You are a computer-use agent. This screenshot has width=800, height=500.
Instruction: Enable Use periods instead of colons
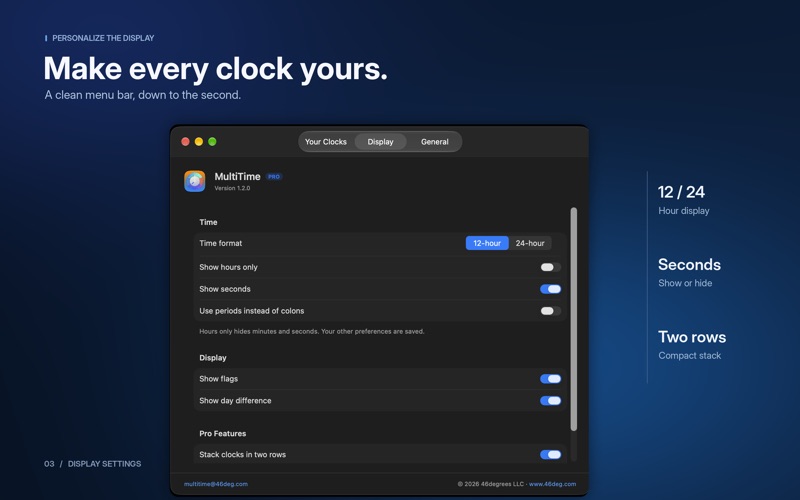click(x=551, y=311)
